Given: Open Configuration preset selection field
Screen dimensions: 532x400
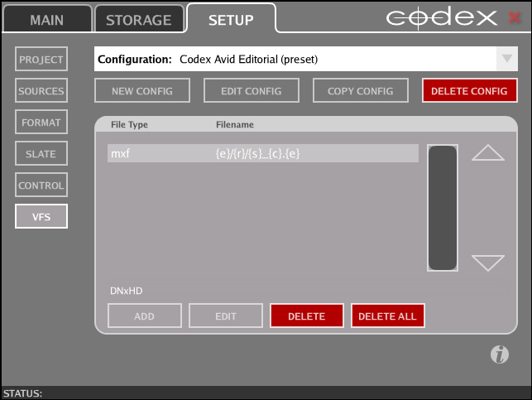Looking at the screenshot, I should pyautogui.click(x=305, y=59).
